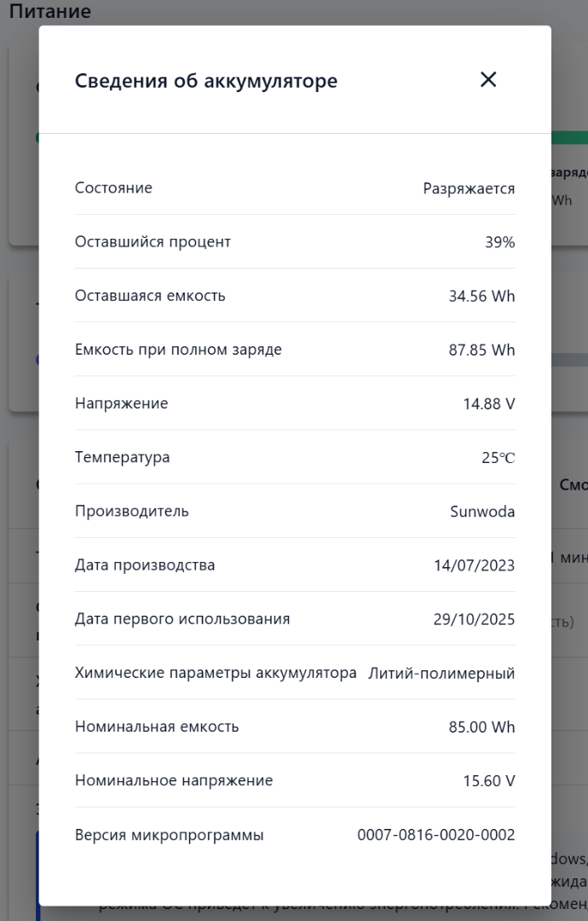This screenshot has height=921, width=588.
Task: Click the 25℃ temperature value
Action: 498,457
